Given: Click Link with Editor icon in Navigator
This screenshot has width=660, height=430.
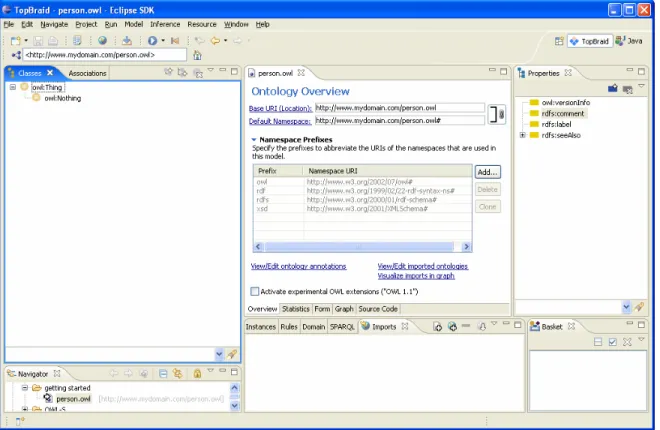Looking at the screenshot, I should click(177, 373).
